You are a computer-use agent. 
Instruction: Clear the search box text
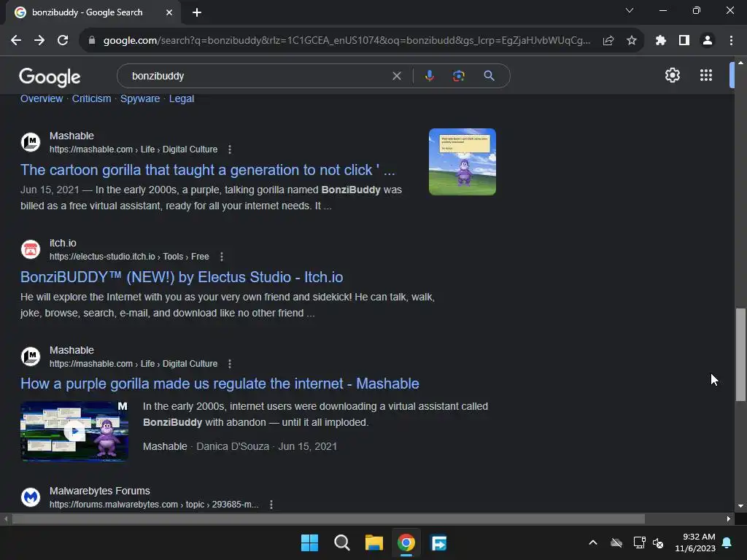click(x=396, y=76)
